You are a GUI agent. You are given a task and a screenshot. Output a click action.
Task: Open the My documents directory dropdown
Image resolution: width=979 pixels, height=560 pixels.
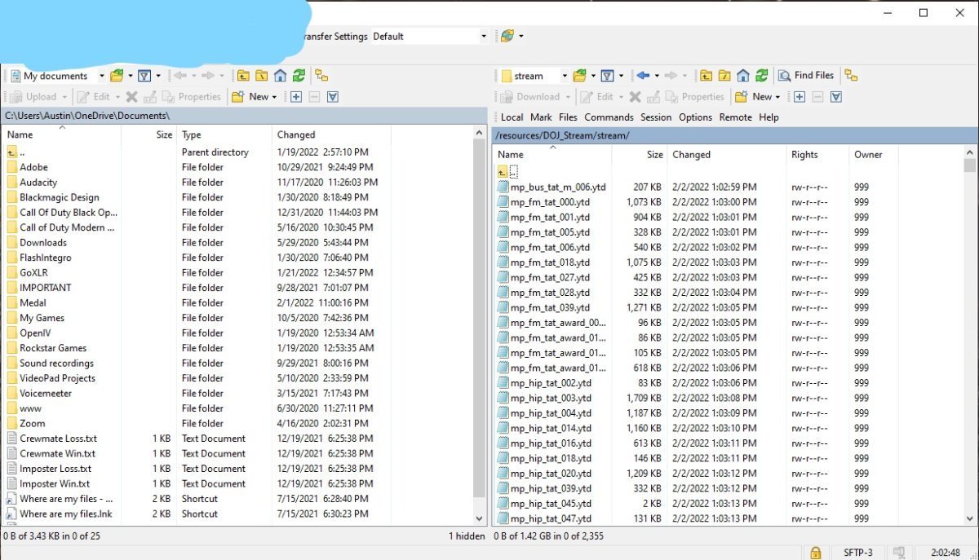tap(102, 76)
